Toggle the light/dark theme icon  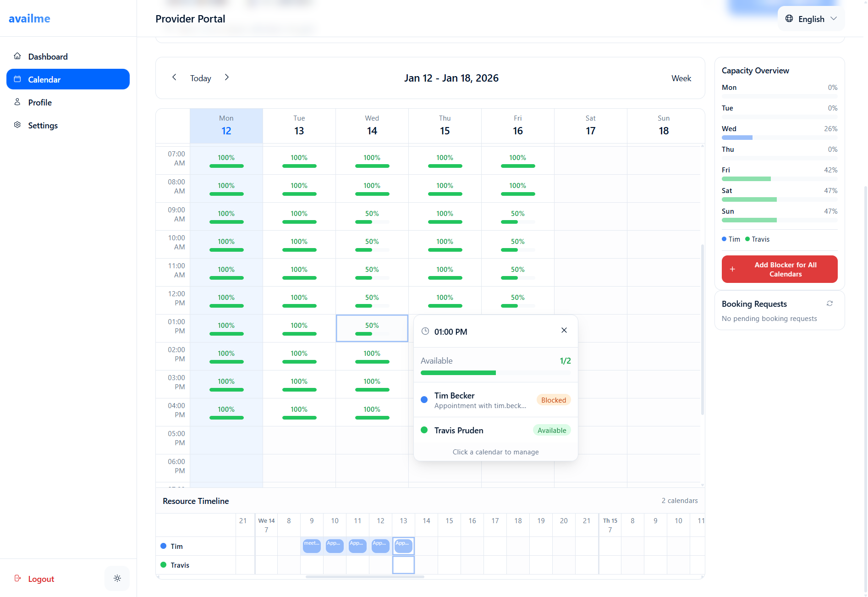click(117, 578)
